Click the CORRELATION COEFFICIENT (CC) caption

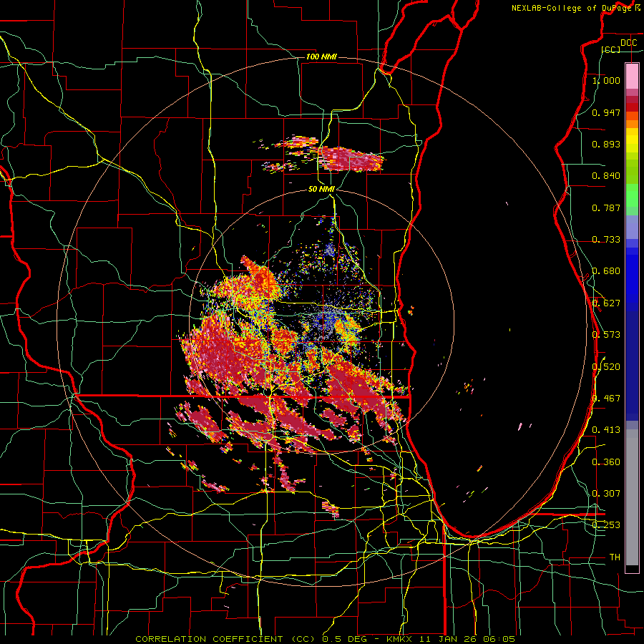(x=225, y=639)
